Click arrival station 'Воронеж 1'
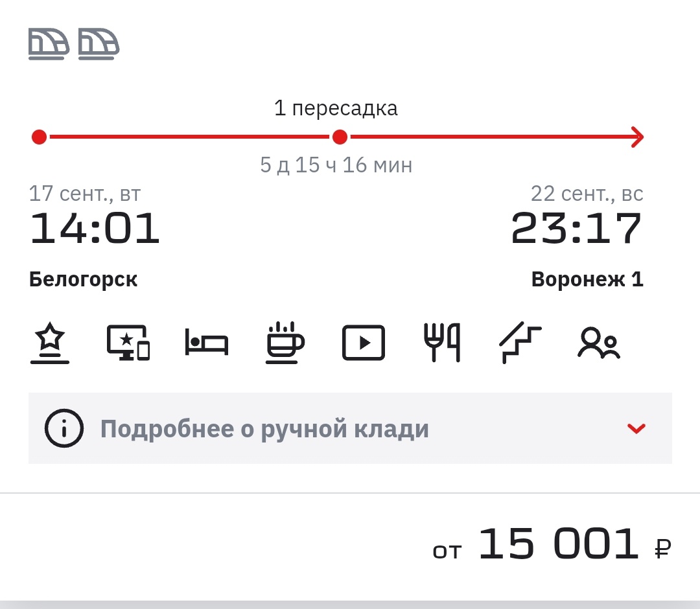 pos(587,279)
